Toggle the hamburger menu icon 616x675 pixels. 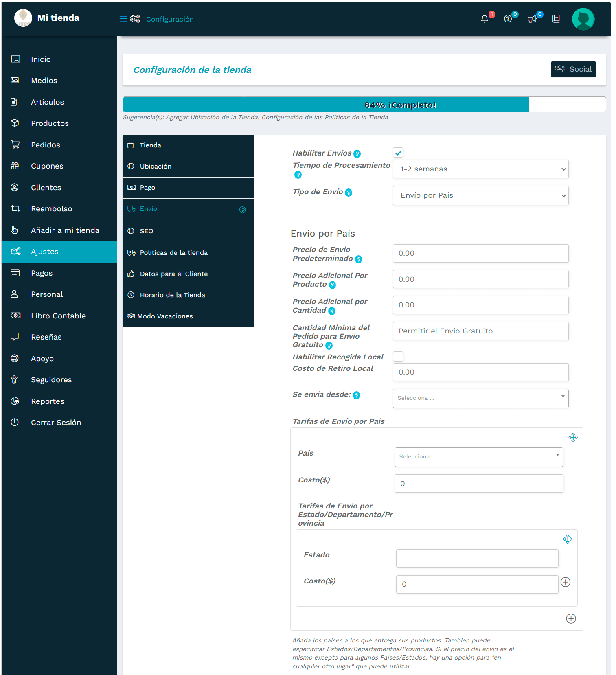coord(123,19)
